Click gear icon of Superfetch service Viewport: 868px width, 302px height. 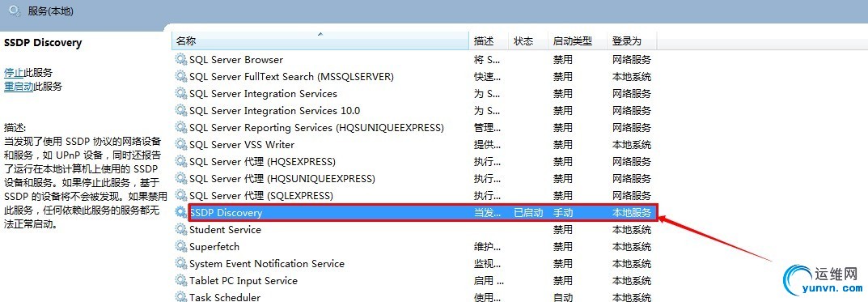[x=181, y=247]
